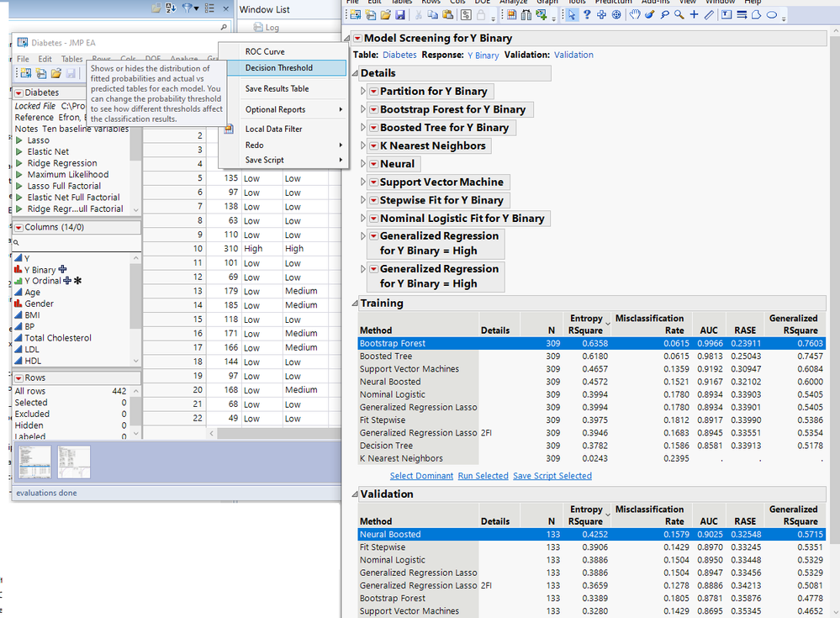Image resolution: width=840 pixels, height=618 pixels.
Task: Collapse the Training section
Action: 353,304
